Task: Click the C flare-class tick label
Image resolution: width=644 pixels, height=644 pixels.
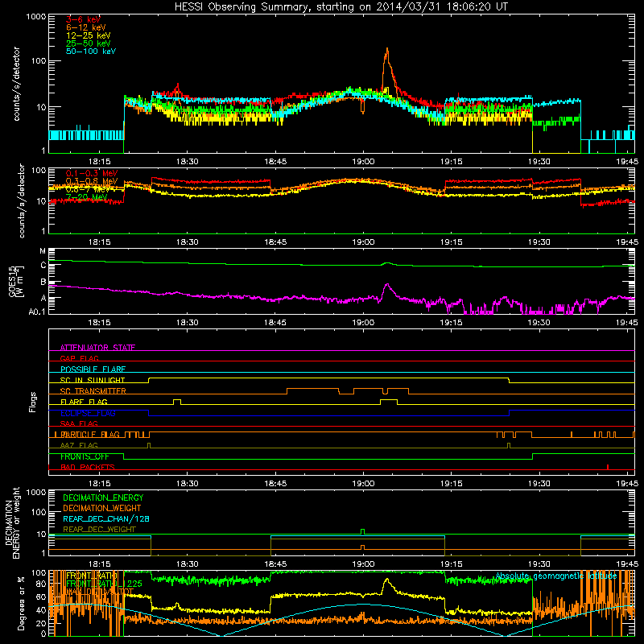Action: click(x=43, y=266)
